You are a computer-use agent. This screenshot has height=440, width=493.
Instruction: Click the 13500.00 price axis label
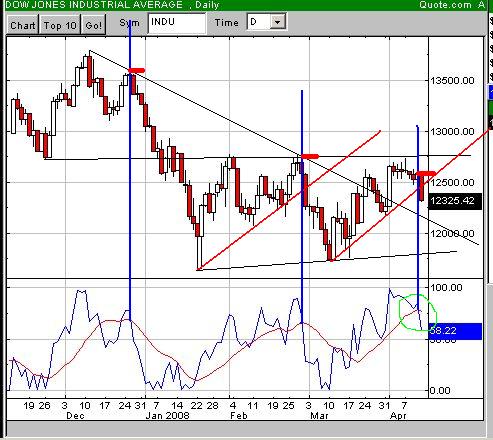[452, 81]
